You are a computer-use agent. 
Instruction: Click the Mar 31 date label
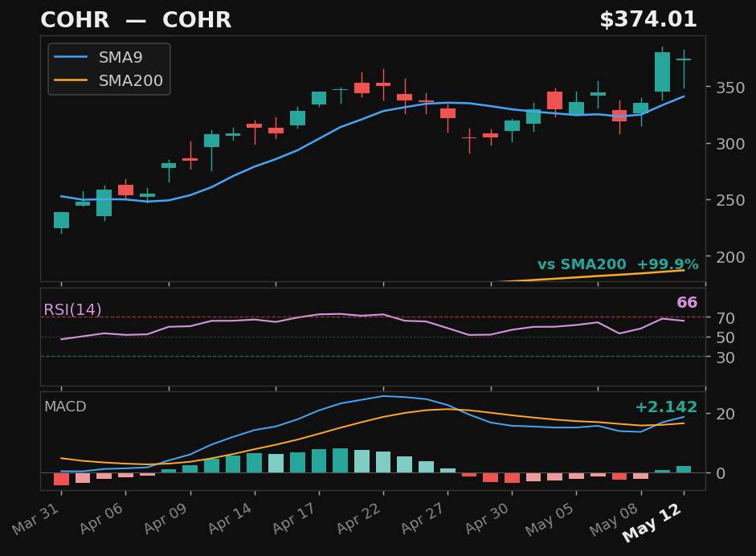(x=35, y=518)
